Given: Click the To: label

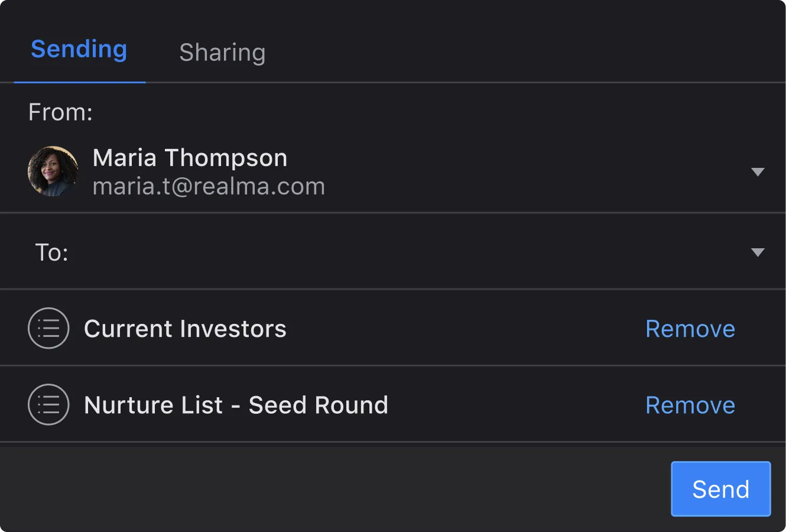Looking at the screenshot, I should click(x=51, y=252).
